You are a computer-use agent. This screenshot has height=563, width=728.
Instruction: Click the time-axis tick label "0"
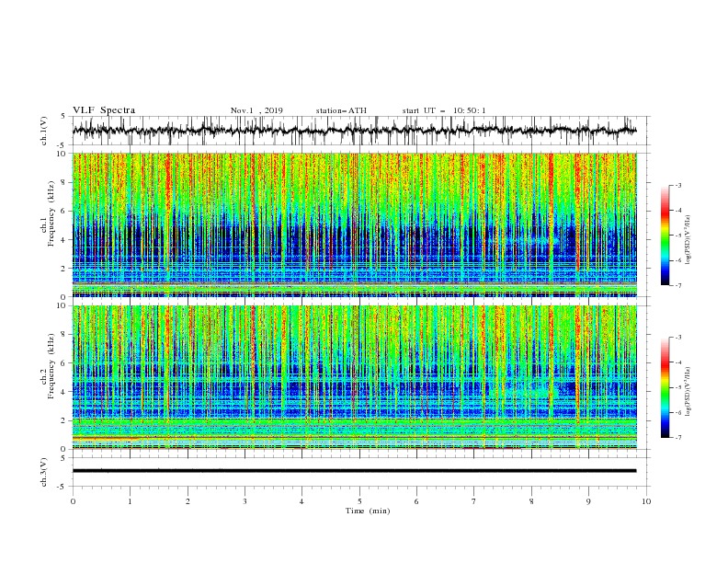click(73, 501)
